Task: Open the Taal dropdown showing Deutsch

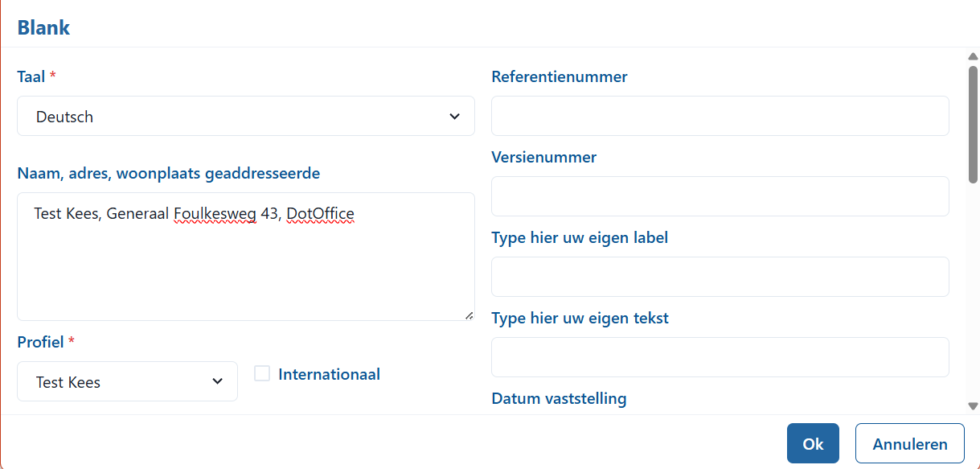Action: 245,117
